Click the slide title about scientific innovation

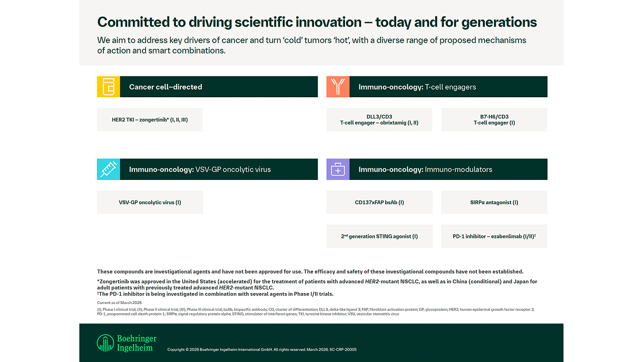point(317,22)
